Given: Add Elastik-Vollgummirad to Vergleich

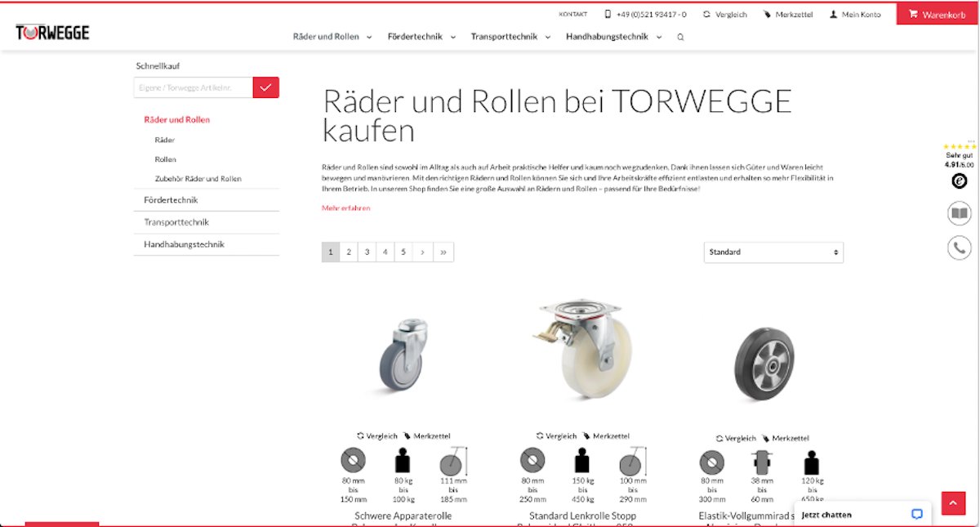Looking at the screenshot, I should tap(736, 439).
